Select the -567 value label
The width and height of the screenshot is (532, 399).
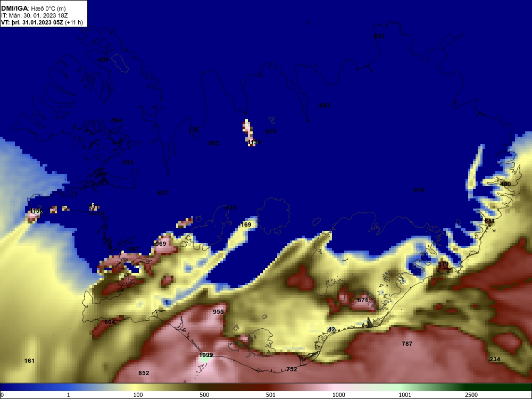tap(133, 249)
